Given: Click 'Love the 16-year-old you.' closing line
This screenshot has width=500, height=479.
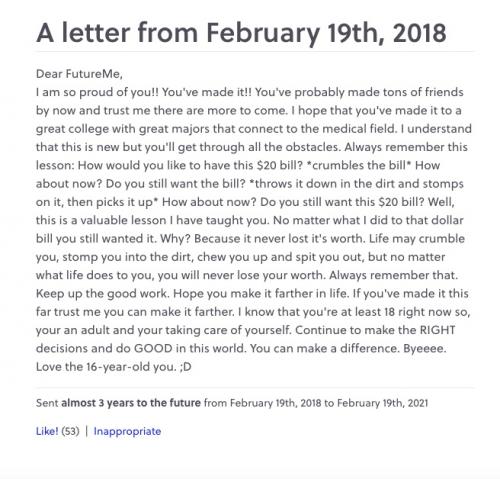Looking at the screenshot, I should coord(106,367).
